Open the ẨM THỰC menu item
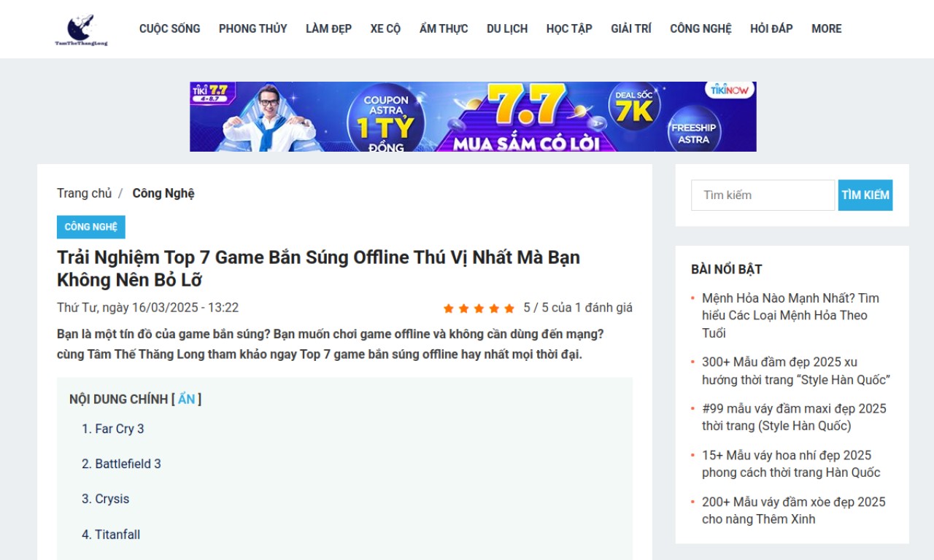Image resolution: width=934 pixels, height=560 pixels. [x=444, y=29]
